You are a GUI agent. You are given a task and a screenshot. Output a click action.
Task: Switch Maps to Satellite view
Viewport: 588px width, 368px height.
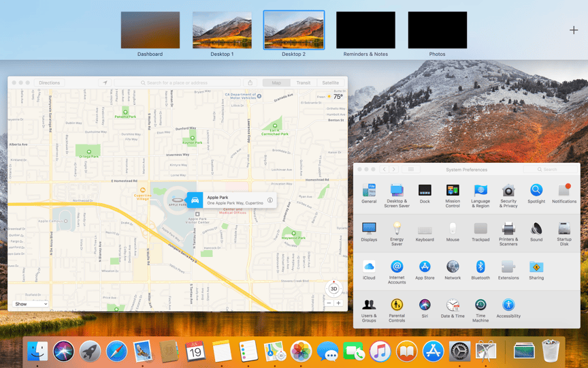330,82
